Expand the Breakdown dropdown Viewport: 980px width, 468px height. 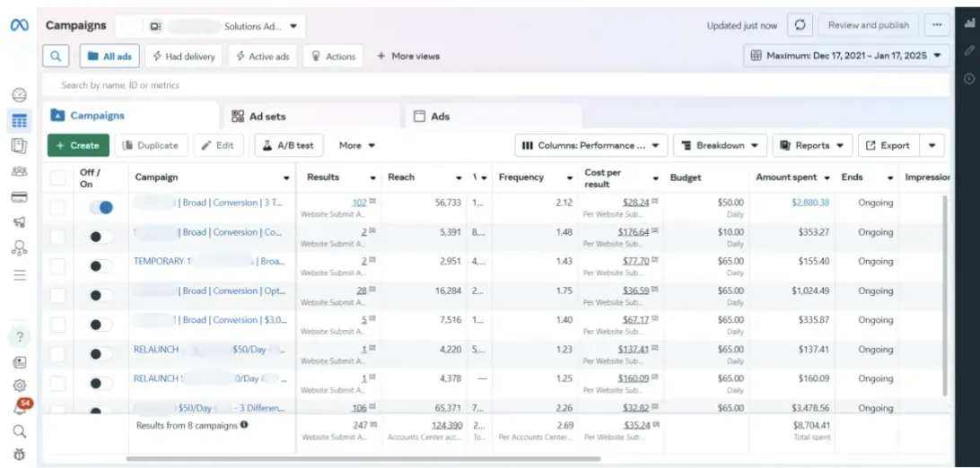[719, 145]
